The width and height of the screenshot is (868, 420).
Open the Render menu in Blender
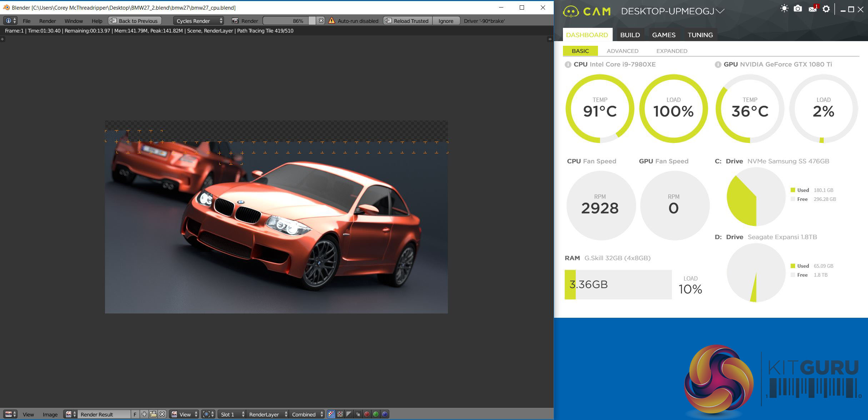point(48,21)
